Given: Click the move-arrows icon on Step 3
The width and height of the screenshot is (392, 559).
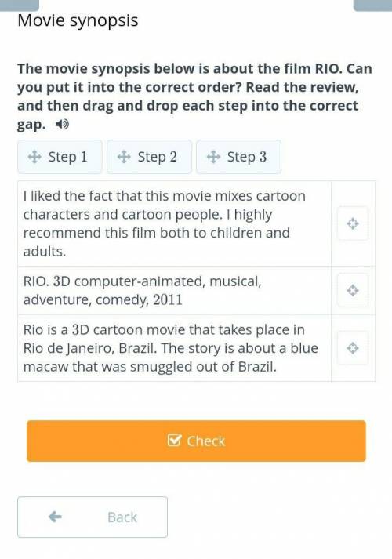Looking at the screenshot, I should [213, 157].
